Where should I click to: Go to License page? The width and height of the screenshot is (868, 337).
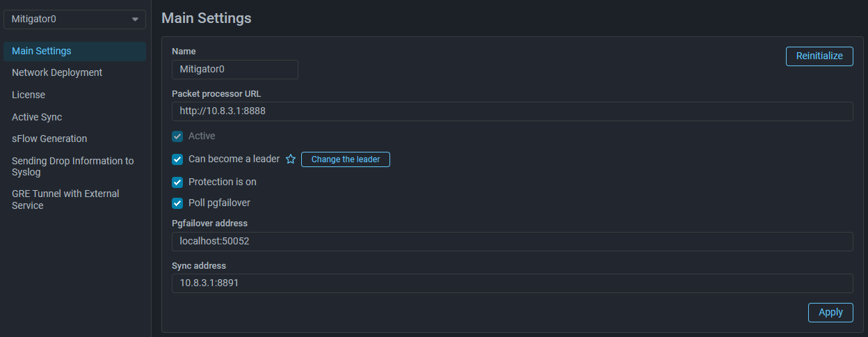29,95
